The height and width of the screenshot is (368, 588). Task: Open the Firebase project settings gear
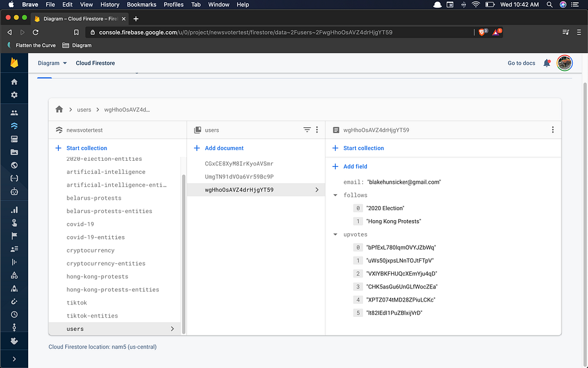tap(14, 95)
